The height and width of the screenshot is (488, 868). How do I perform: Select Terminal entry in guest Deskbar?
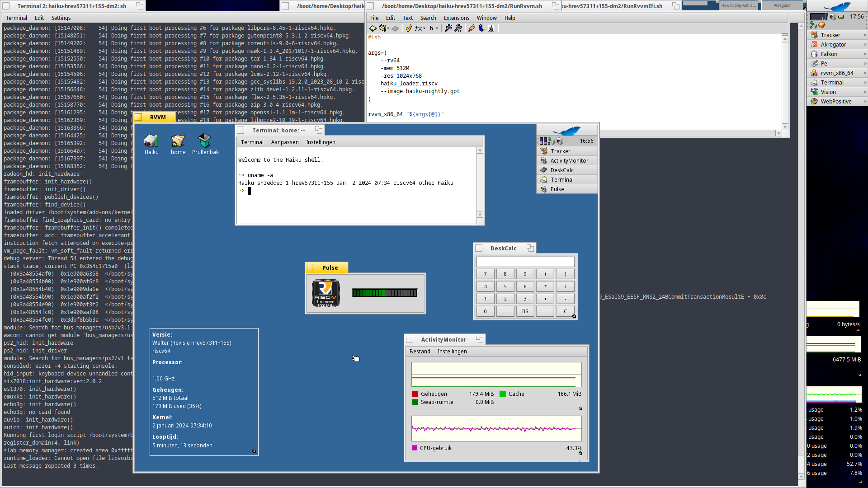coord(567,180)
